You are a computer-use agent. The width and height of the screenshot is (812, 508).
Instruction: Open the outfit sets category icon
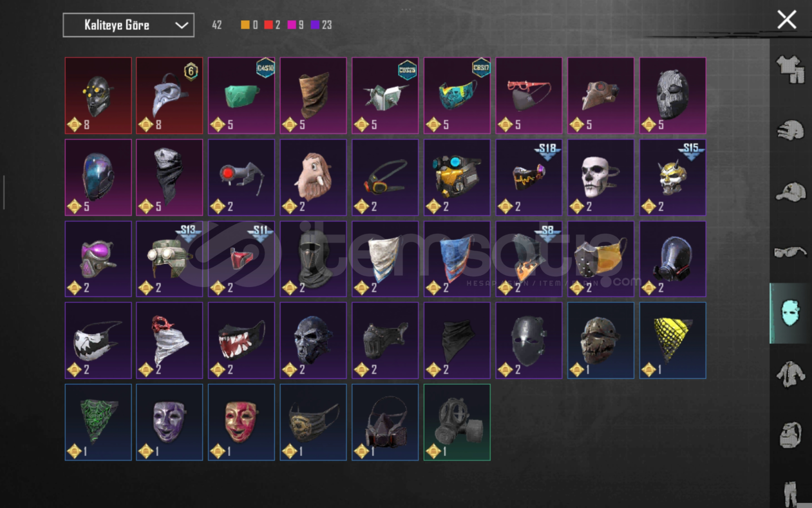tap(790, 69)
